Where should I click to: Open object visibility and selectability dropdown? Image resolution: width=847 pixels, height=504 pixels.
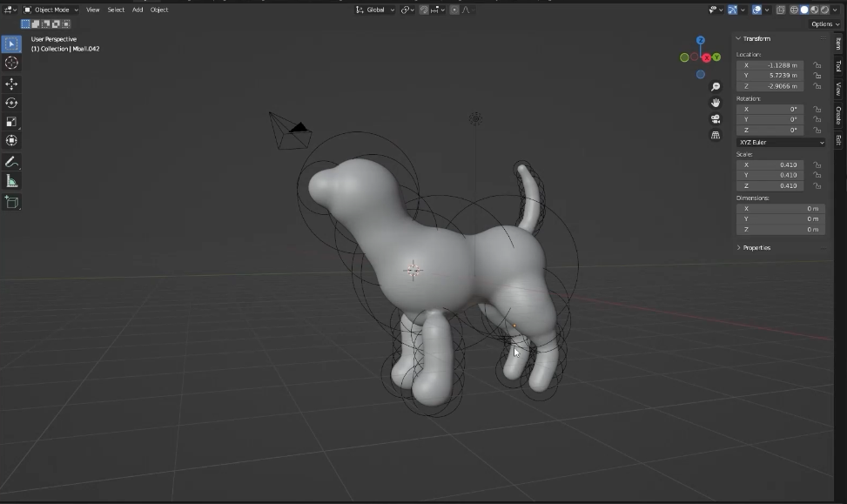(x=716, y=10)
